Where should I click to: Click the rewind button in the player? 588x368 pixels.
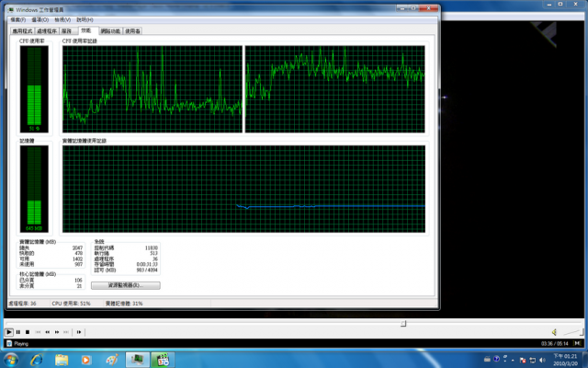point(47,332)
